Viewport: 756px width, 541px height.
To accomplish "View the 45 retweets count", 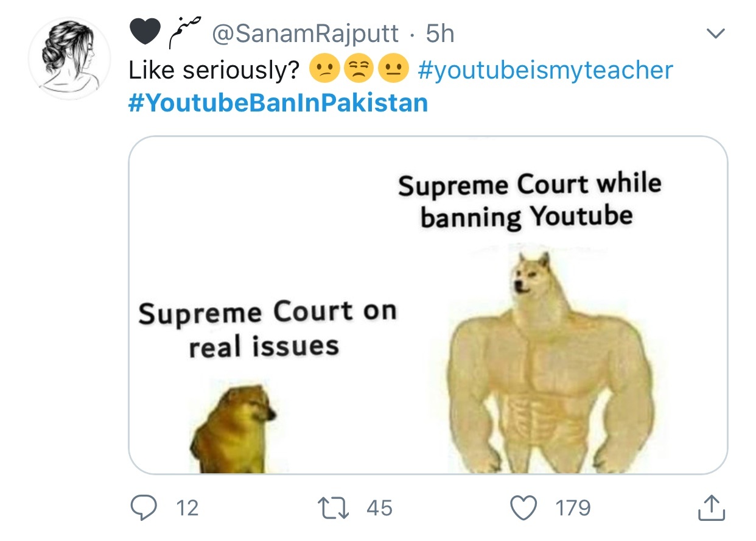I will pyautogui.click(x=379, y=507).
